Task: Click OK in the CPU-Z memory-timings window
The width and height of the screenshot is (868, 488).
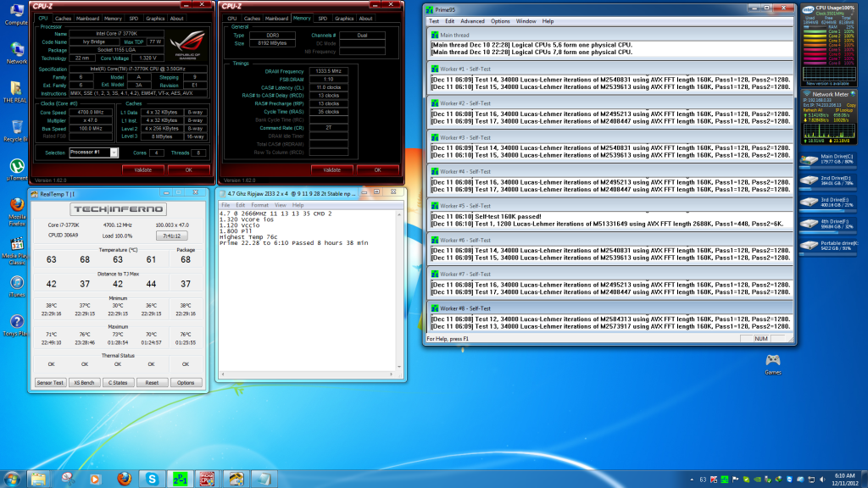Action: coord(377,169)
